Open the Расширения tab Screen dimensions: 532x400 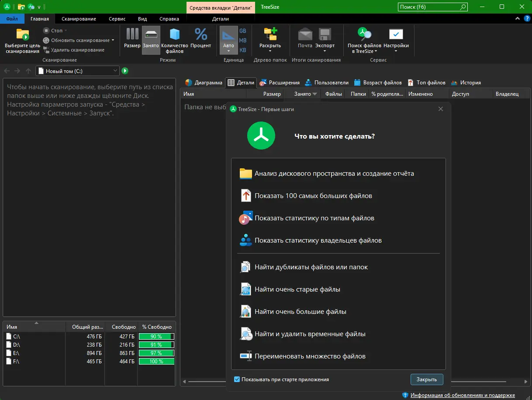point(280,82)
